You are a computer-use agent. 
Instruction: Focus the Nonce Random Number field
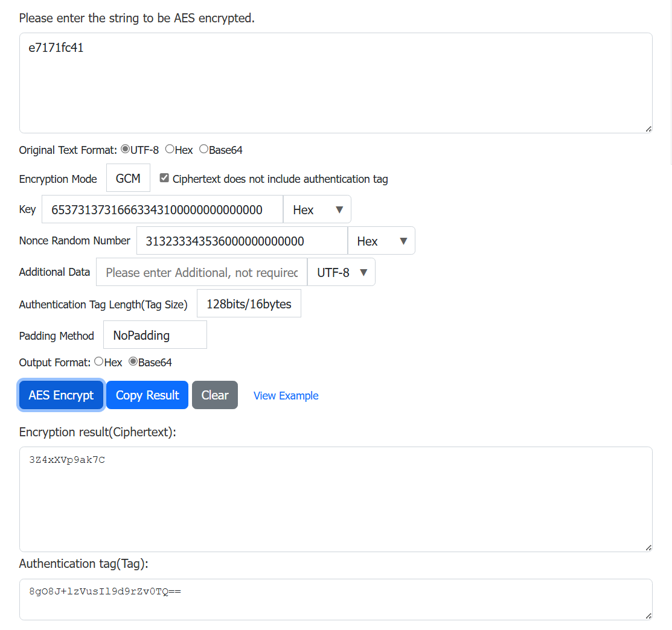click(x=242, y=241)
